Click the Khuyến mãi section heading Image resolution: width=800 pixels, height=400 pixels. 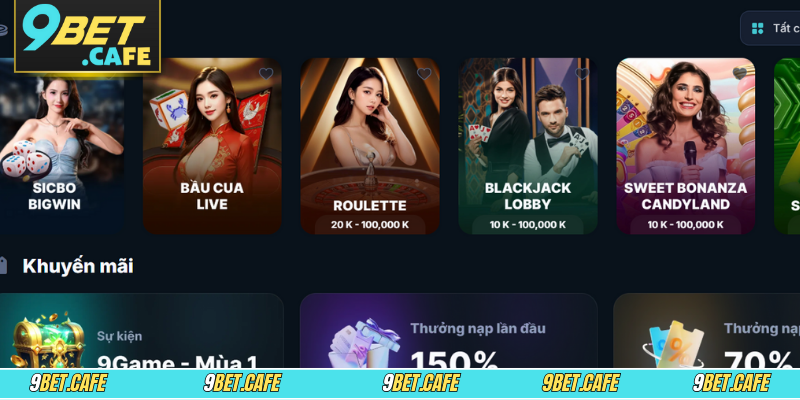pos(78,266)
